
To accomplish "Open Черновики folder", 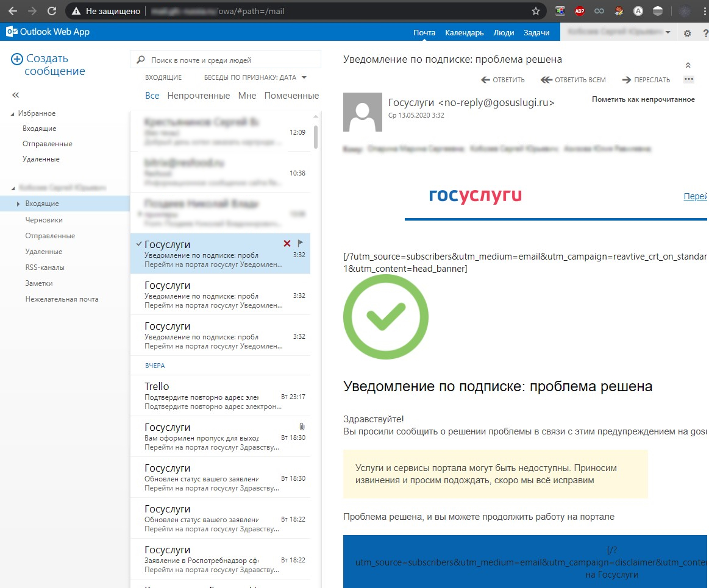I will [x=44, y=220].
